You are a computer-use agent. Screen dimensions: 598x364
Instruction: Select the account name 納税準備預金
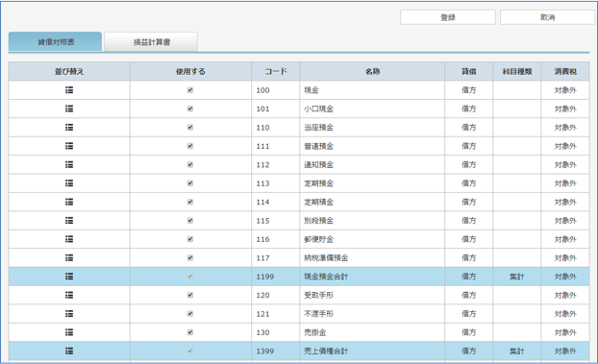pos(326,258)
